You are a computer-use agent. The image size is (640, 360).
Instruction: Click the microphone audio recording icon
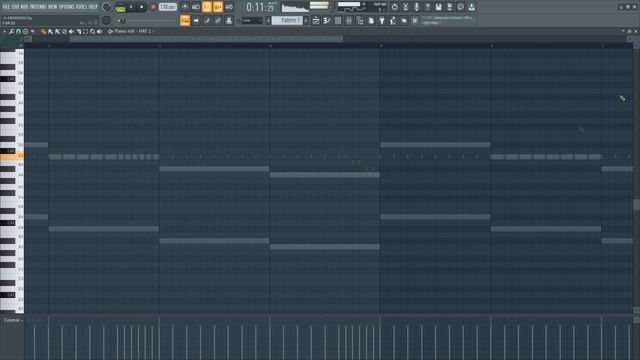[416, 7]
